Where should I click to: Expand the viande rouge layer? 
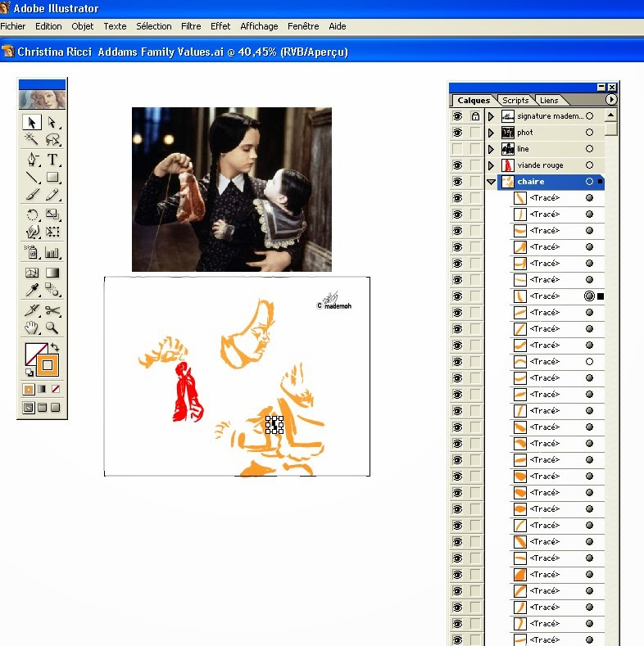(x=491, y=165)
